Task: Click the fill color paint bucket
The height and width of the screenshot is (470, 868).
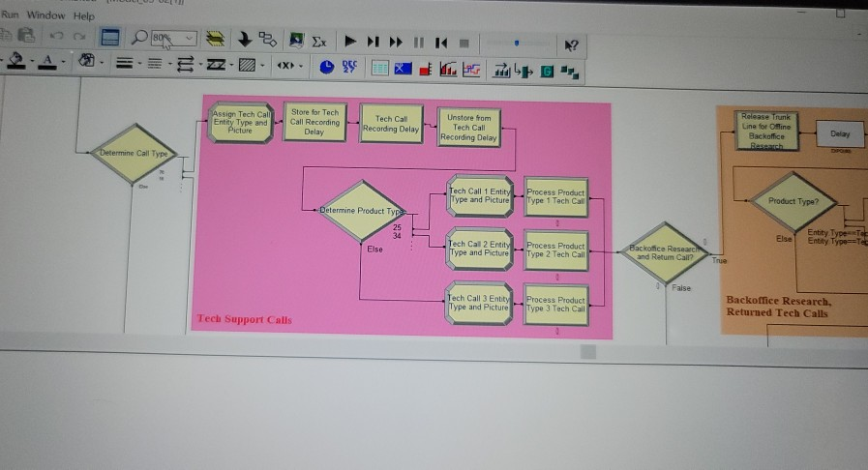Action: tap(16, 60)
